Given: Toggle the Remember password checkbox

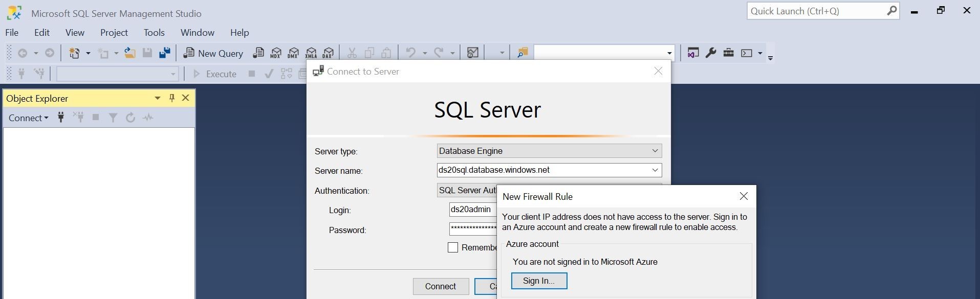Looking at the screenshot, I should click(x=453, y=247).
